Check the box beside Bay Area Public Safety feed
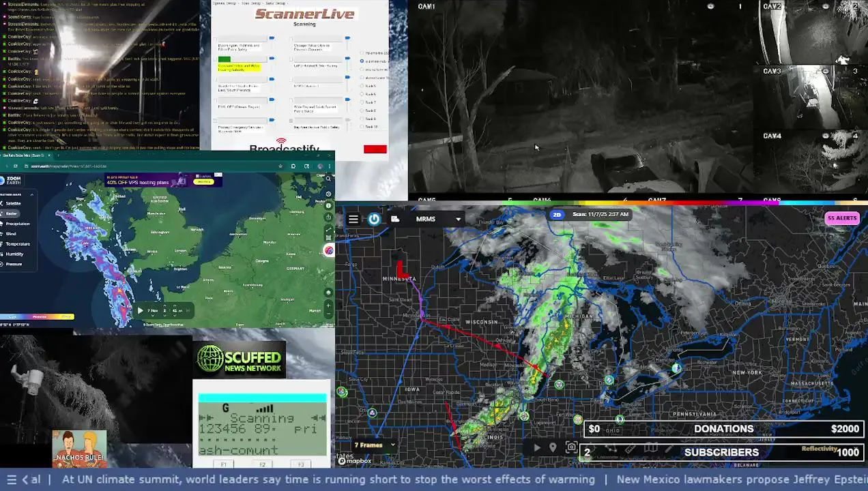The width and height of the screenshot is (868, 491). 291,121
